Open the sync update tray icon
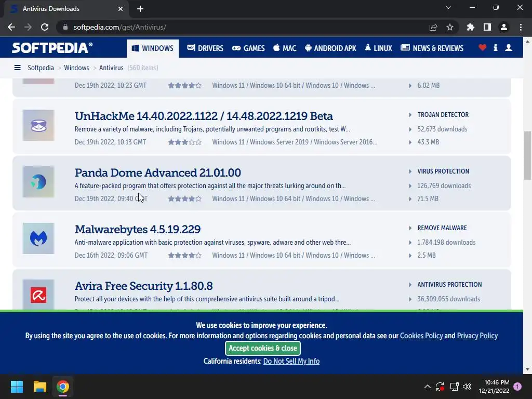 tap(440, 387)
